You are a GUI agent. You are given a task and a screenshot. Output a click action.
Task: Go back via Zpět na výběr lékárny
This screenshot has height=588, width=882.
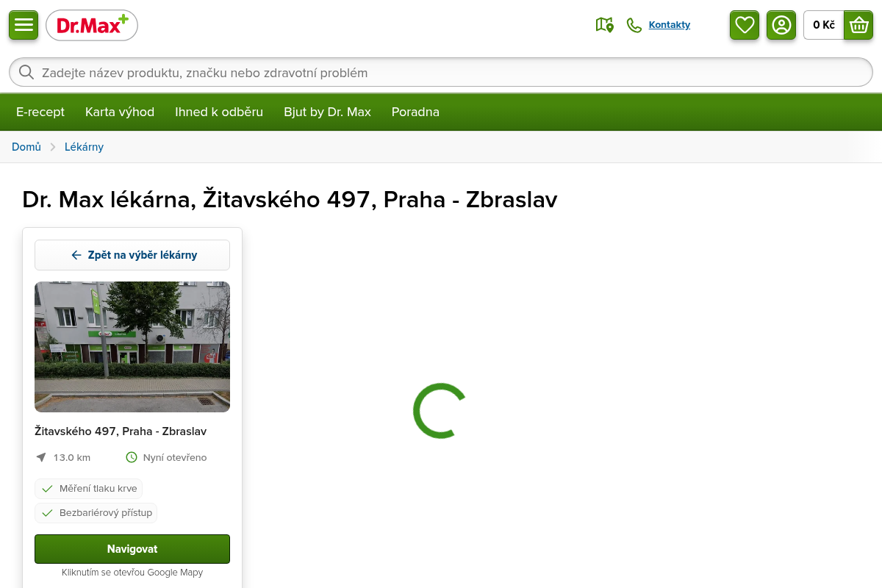pos(132,255)
